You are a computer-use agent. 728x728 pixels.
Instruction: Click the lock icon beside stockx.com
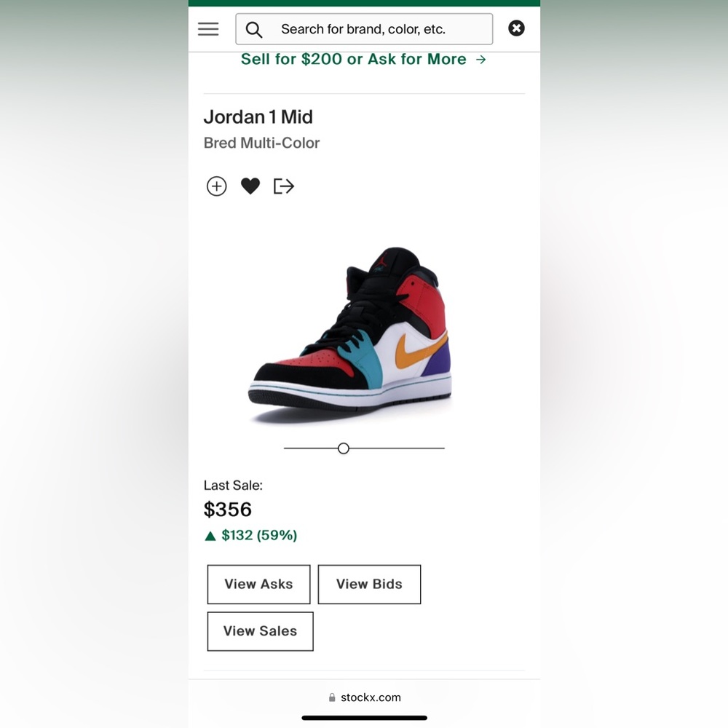pos(333,697)
